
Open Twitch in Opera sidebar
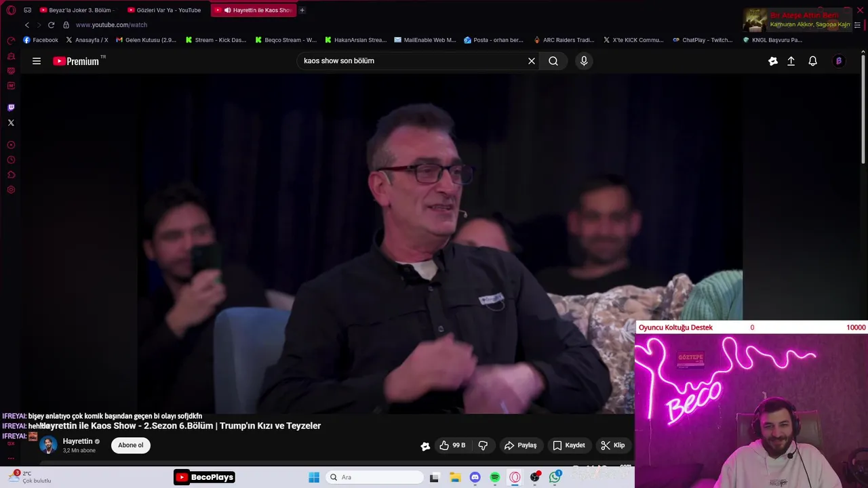pyautogui.click(x=11, y=108)
